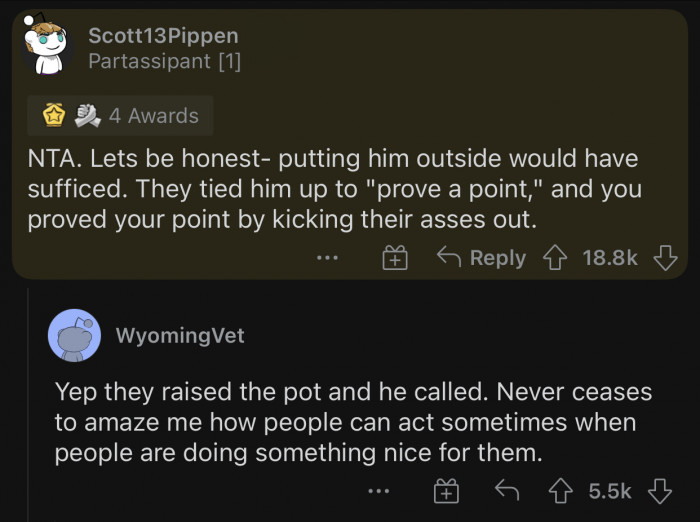The image size is (700, 522).
Task: Open more options on Scott13Pippen's comment
Action: click(327, 258)
